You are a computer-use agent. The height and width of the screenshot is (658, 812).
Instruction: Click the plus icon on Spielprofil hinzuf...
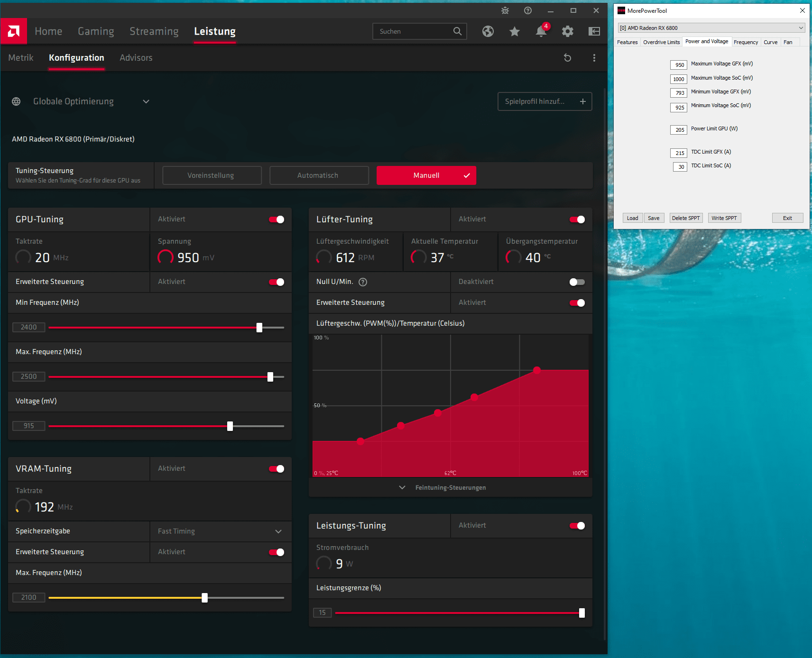pos(583,101)
